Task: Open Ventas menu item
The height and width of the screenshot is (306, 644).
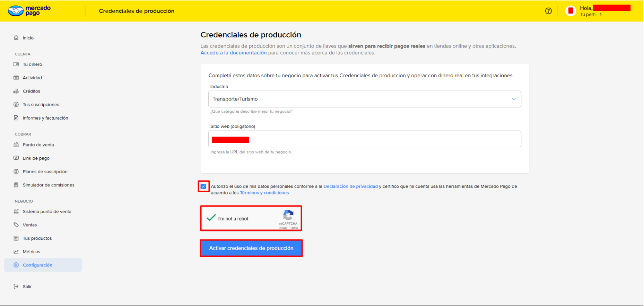Action: tap(30, 225)
